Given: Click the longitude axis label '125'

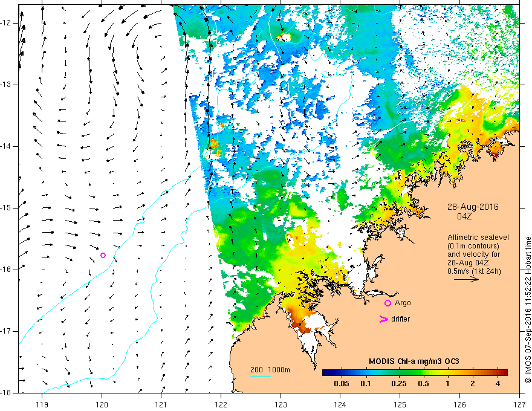Looking at the screenshot, I should click(x=400, y=405).
